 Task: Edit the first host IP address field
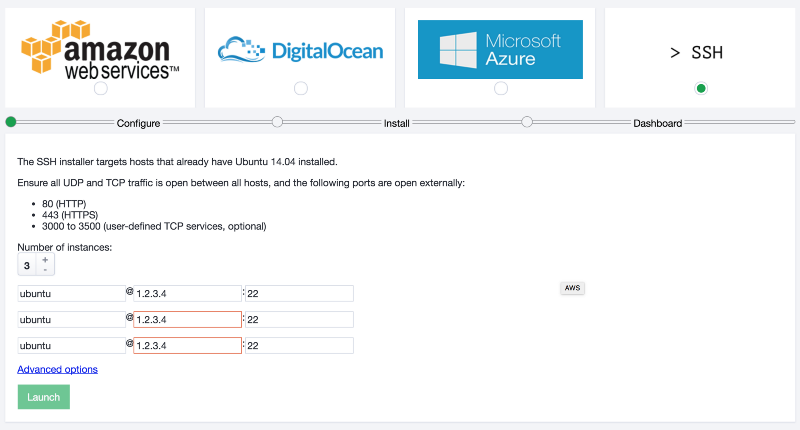pyautogui.click(x=187, y=293)
